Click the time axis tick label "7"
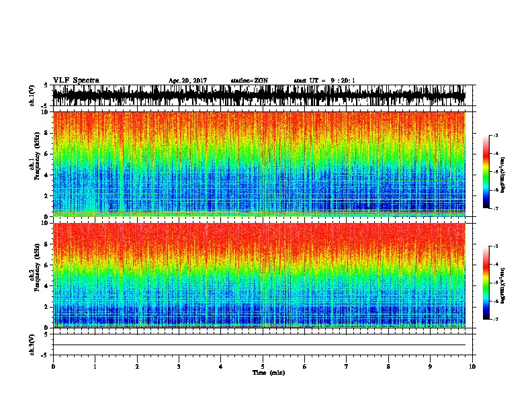 (x=347, y=367)
